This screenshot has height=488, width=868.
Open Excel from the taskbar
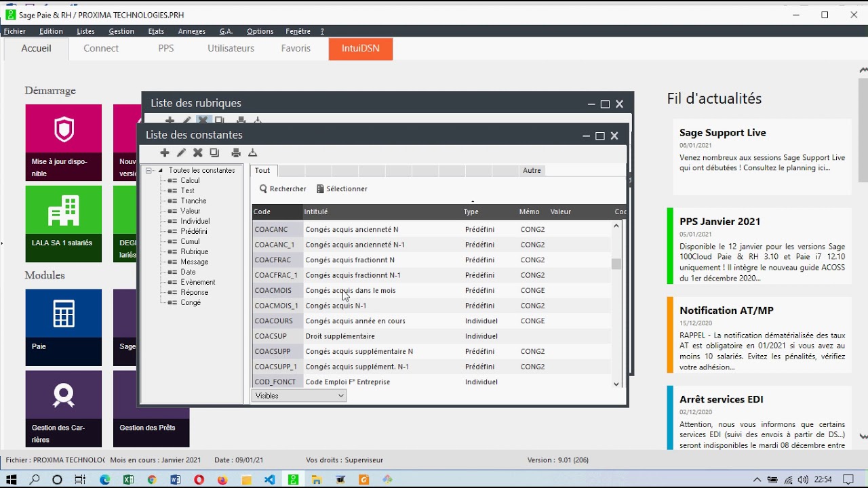click(x=128, y=479)
